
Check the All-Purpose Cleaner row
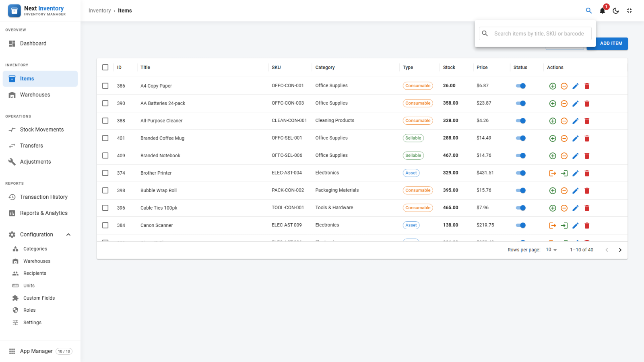pos(105,121)
